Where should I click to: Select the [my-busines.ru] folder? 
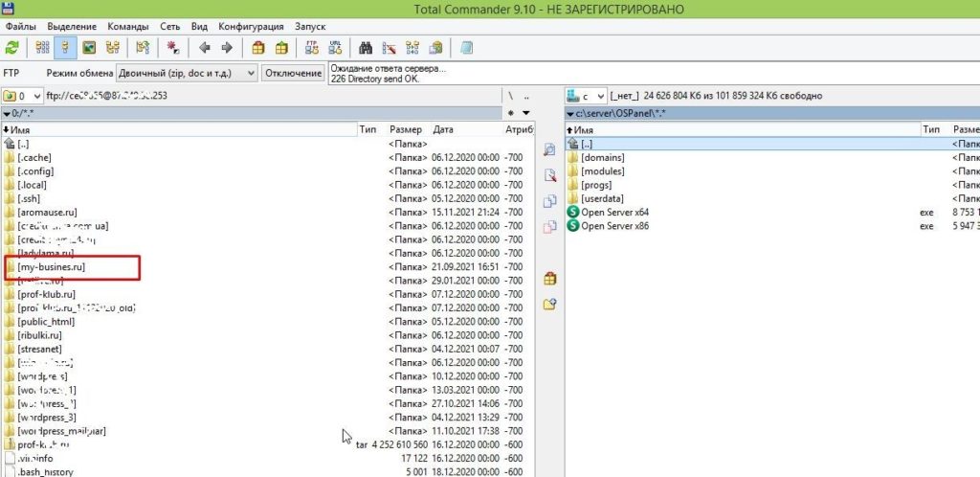[57, 267]
